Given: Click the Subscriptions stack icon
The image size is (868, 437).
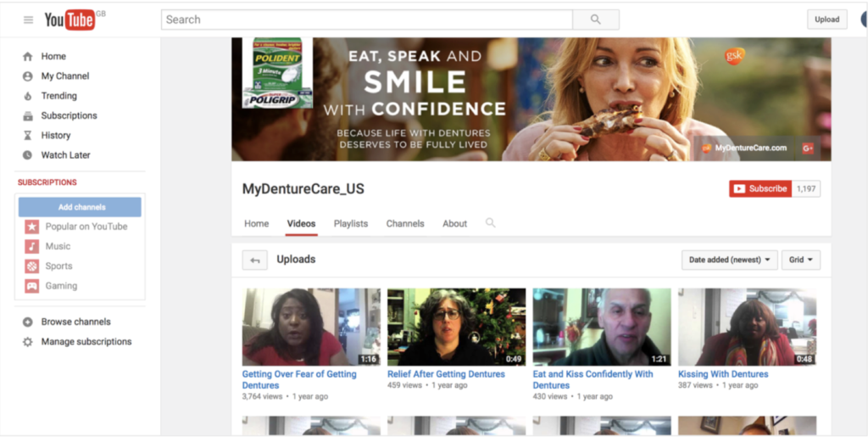Looking at the screenshot, I should click(x=28, y=115).
